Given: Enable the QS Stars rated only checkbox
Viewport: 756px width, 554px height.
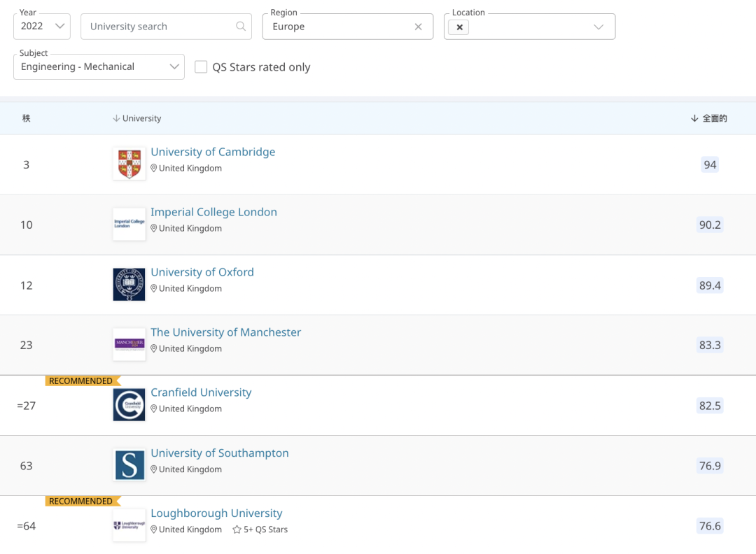Looking at the screenshot, I should pyautogui.click(x=201, y=67).
